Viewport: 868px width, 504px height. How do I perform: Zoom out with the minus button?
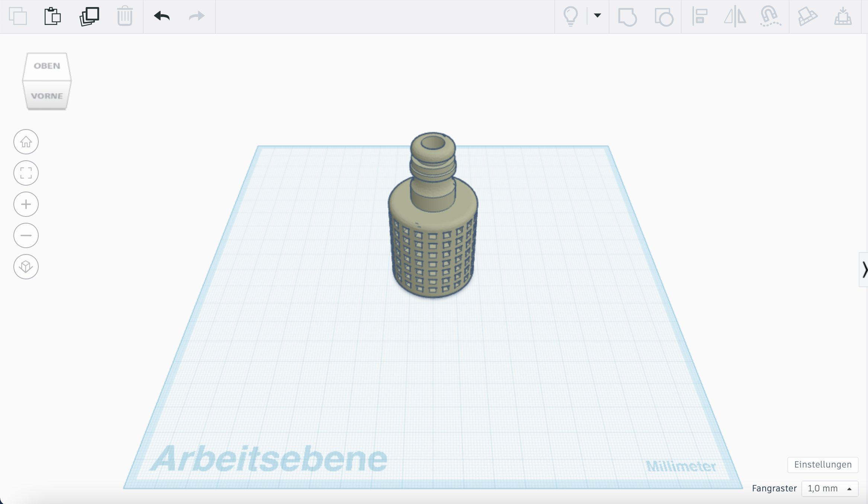tap(26, 235)
